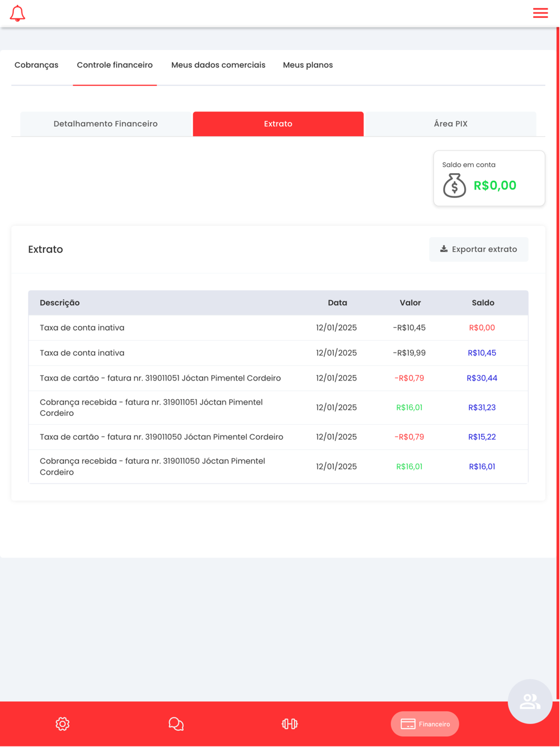560x747 pixels.
Task: Click the Financeiro card icon
Action: click(x=408, y=724)
